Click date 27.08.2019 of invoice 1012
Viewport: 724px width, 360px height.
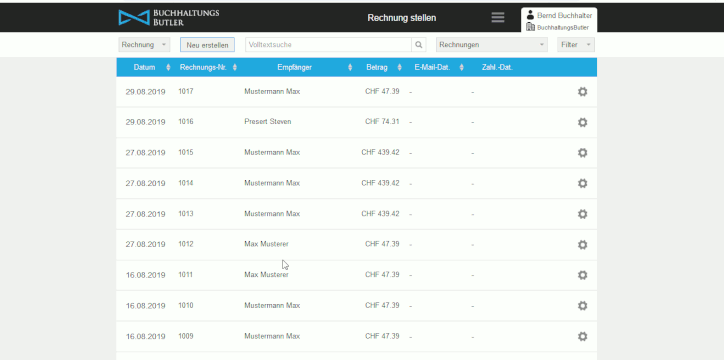click(145, 245)
